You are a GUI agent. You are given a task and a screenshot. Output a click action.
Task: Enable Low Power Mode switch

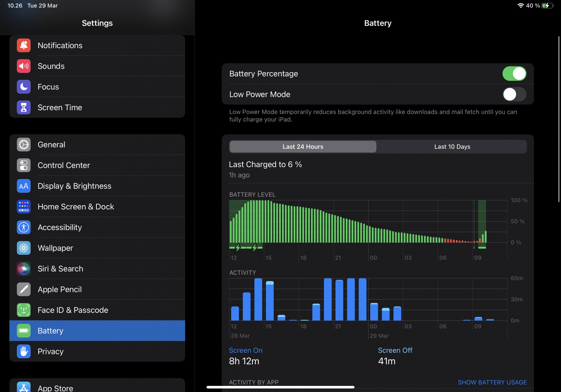click(x=514, y=94)
